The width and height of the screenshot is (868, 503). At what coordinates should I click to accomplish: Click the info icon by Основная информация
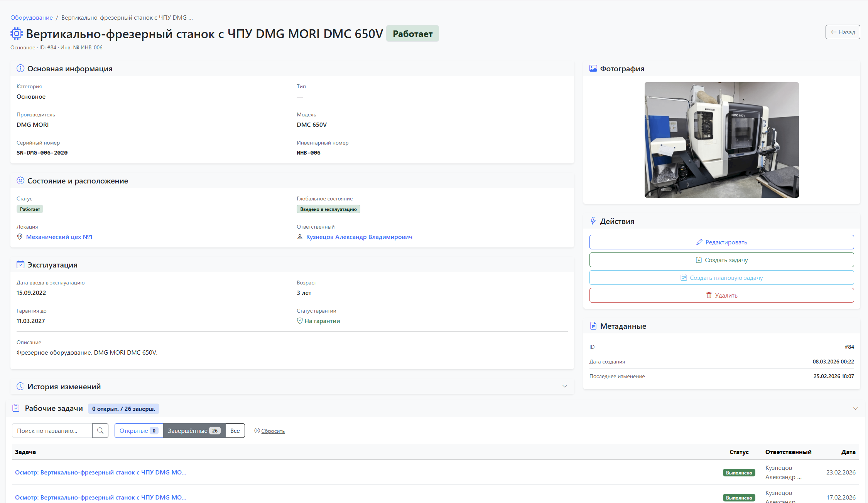(x=20, y=69)
